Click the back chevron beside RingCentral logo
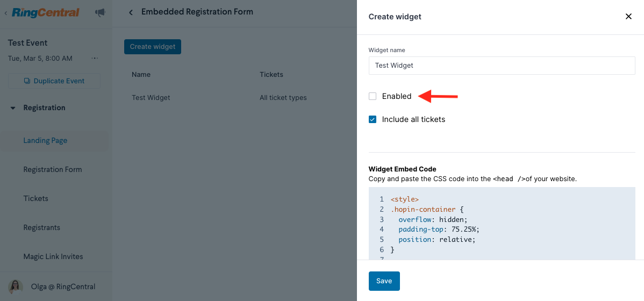This screenshot has height=301, width=644. 6,13
